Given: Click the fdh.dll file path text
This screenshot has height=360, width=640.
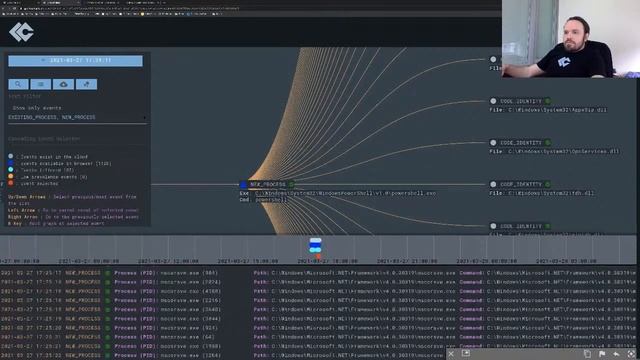Looking at the screenshot, I should point(551,193).
